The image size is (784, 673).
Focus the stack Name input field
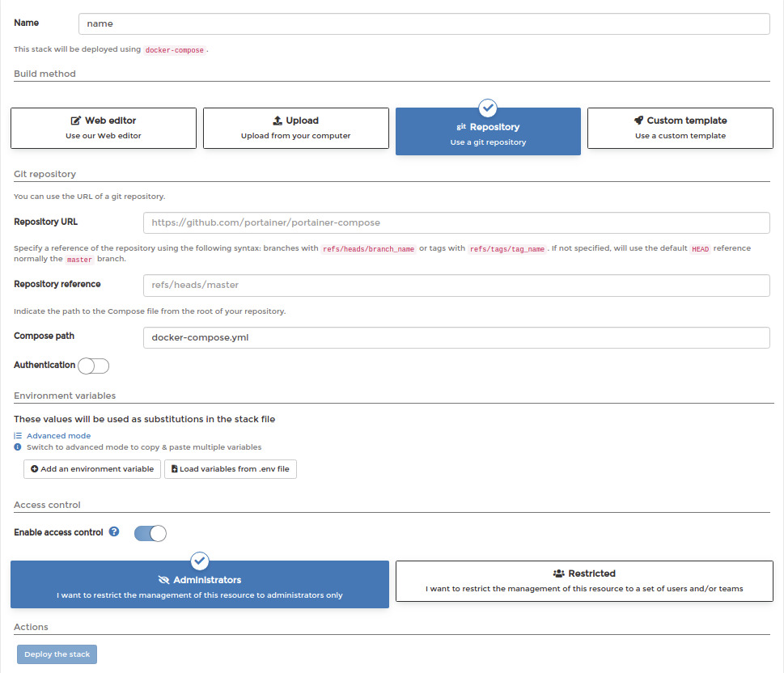[x=424, y=24]
